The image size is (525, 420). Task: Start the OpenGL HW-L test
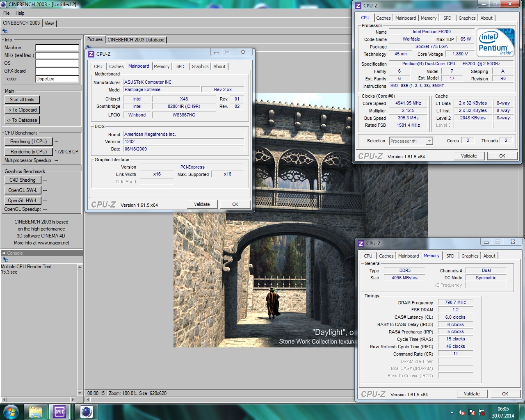pyautogui.click(x=23, y=201)
